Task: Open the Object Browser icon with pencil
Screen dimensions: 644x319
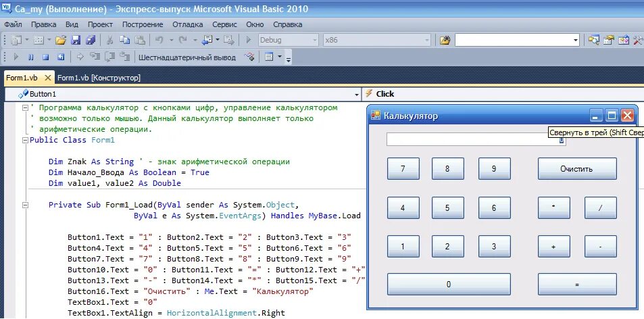Action: [x=624, y=41]
